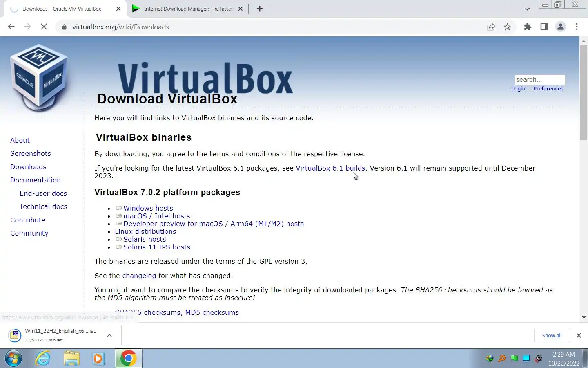Click the Internet Download Manager tray icon
Viewport: 588px width, 368px height.
tap(490, 359)
